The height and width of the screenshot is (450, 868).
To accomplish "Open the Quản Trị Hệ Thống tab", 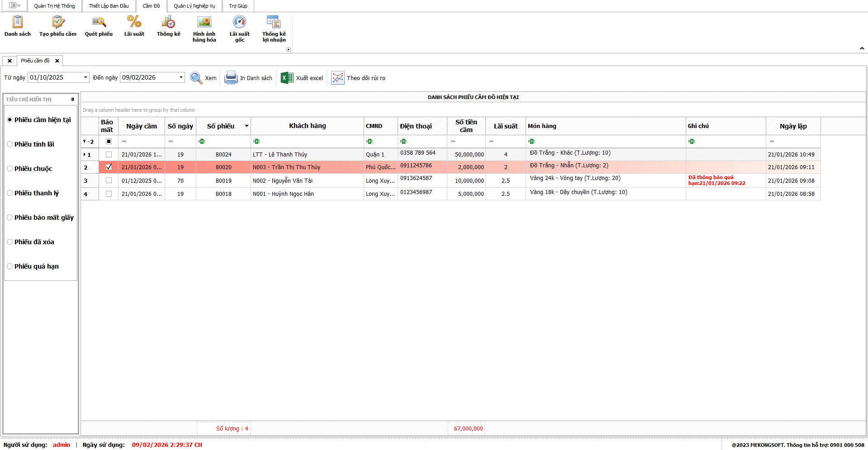I will (x=54, y=6).
